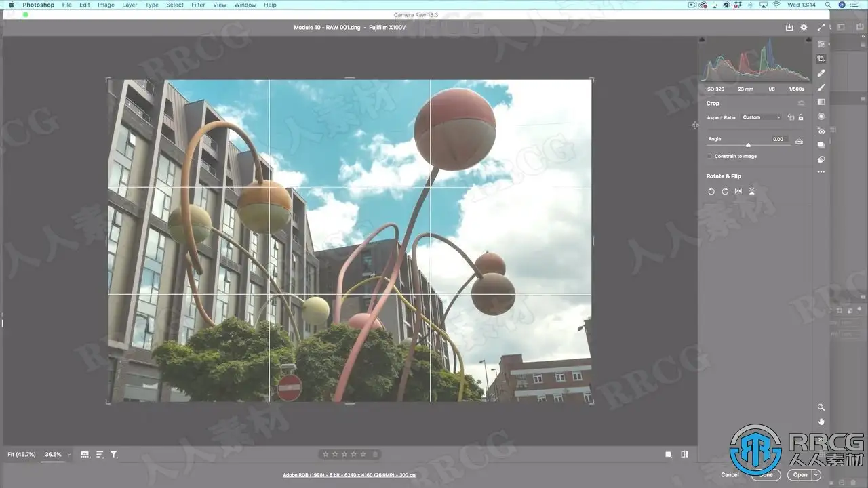868x488 pixels.
Task: Click the Save image download icon
Action: (x=789, y=28)
